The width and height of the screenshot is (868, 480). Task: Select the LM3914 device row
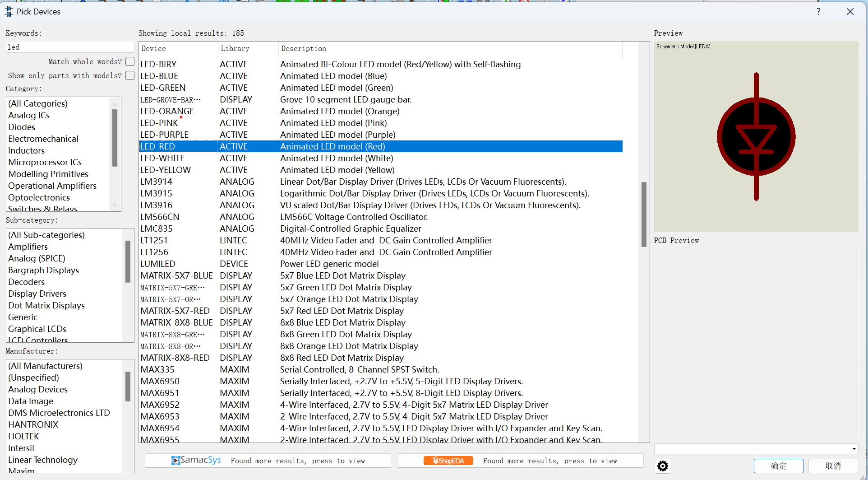coord(381,182)
